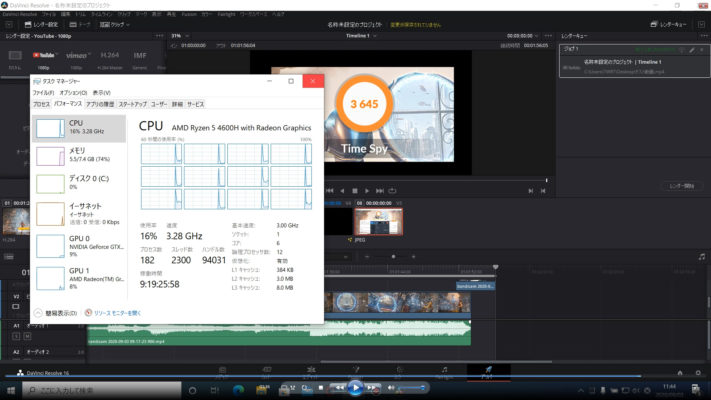Screen dimensions: 711x400
Task: Switch to Startup tab in Task Manager
Action: [x=132, y=104]
